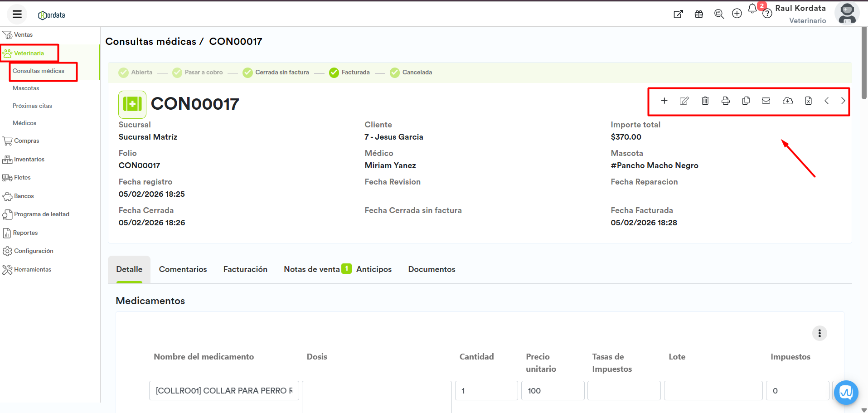
Task: Click the Cantidad input field
Action: point(486,391)
